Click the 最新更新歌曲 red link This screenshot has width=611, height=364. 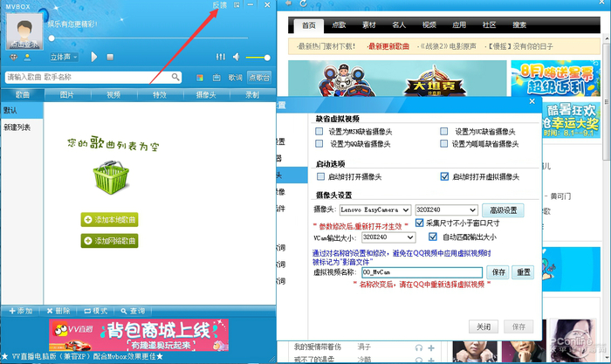coord(388,46)
